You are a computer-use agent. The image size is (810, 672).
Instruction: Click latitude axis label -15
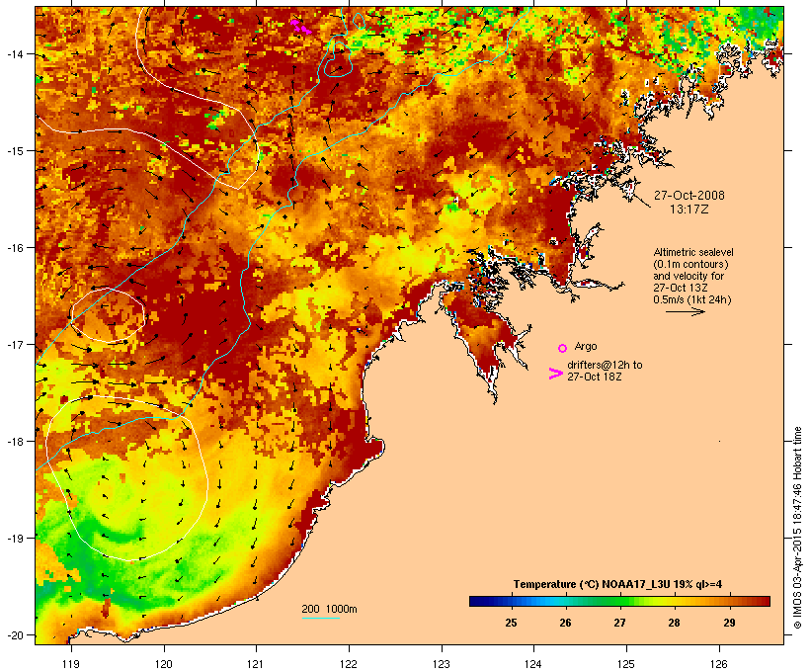(14, 151)
